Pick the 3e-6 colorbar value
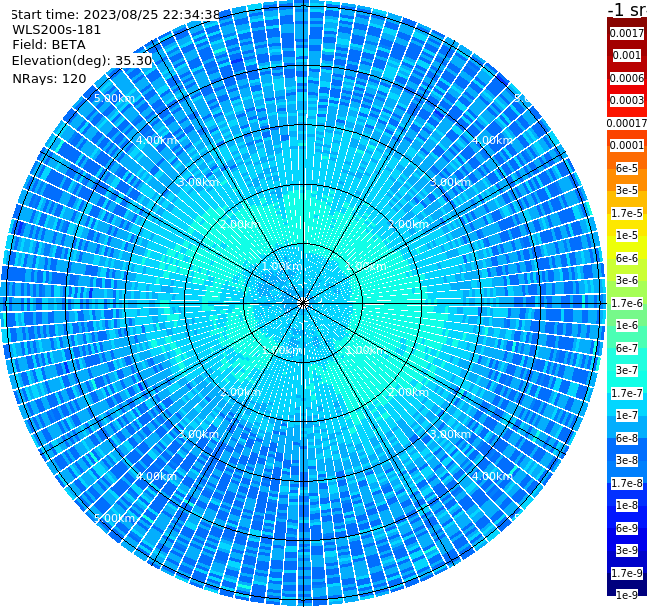Viewport: 647px width, 607px height. (627, 280)
